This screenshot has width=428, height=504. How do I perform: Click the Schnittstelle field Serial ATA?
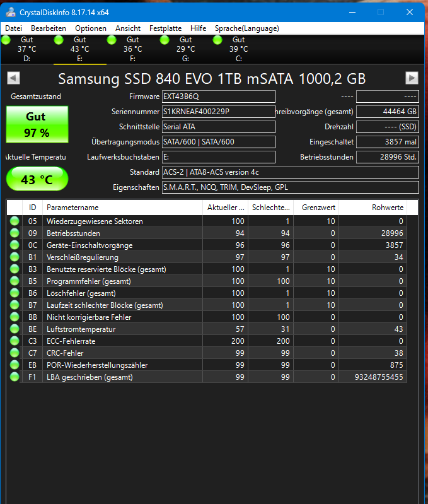point(219,127)
